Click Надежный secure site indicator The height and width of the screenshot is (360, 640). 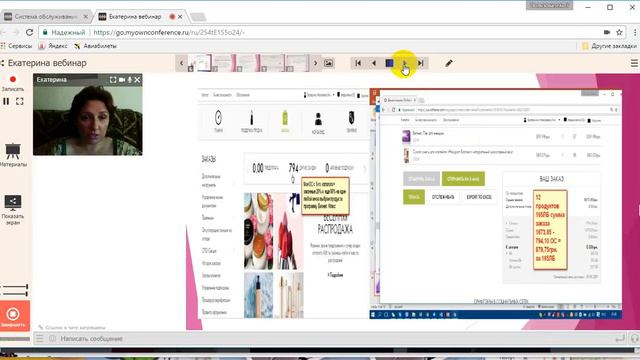pos(64,32)
